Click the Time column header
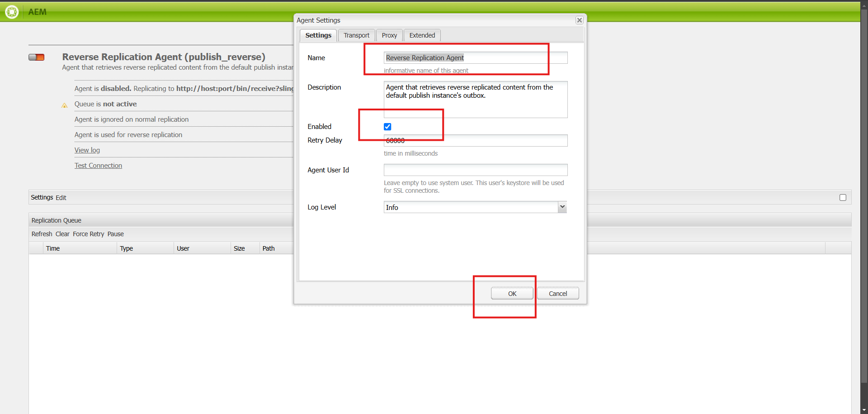Image resolution: width=868 pixels, height=414 pixels. 53,248
